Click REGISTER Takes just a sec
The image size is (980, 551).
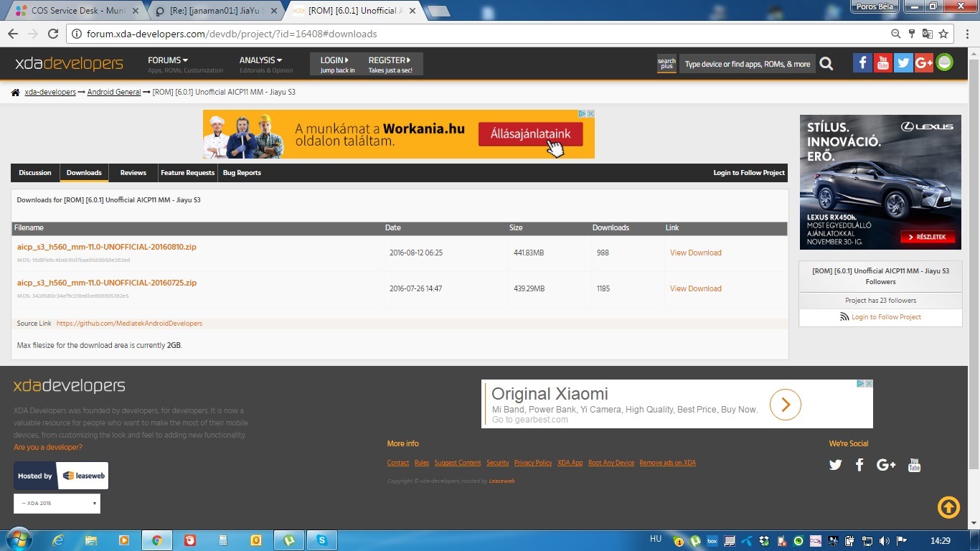(391, 64)
